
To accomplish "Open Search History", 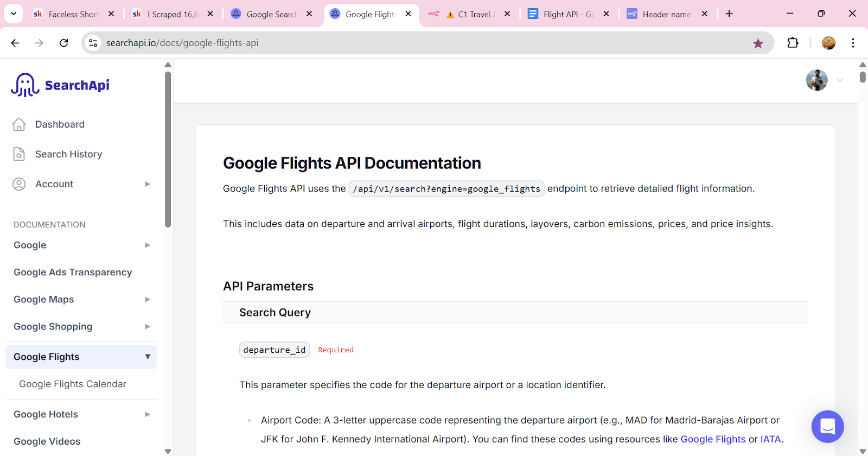I will click(x=68, y=154).
